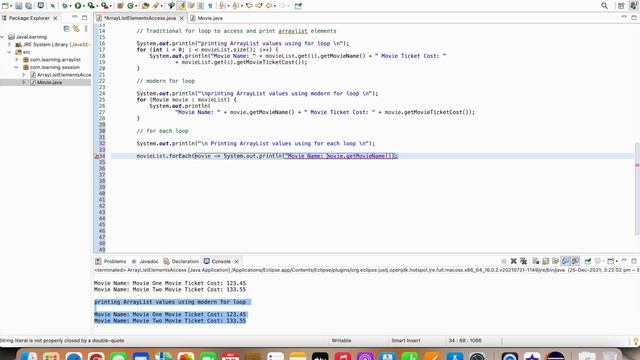
Task: Click Remove All Terminated Launches icon
Action: [x=523, y=261]
